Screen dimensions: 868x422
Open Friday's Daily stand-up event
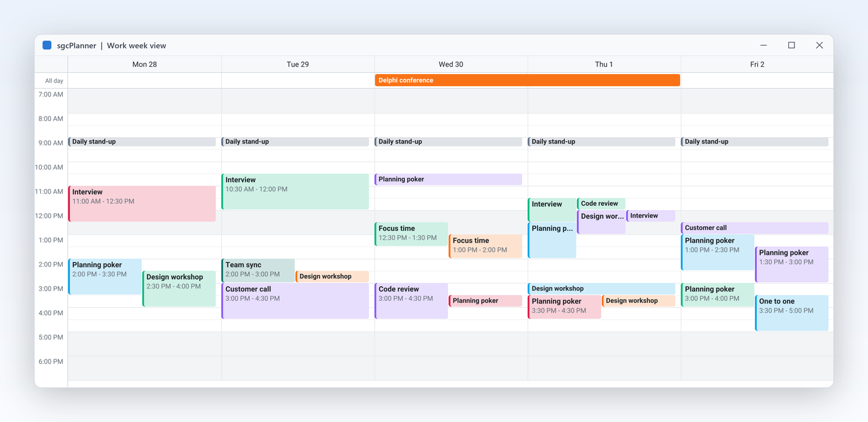[x=755, y=141]
